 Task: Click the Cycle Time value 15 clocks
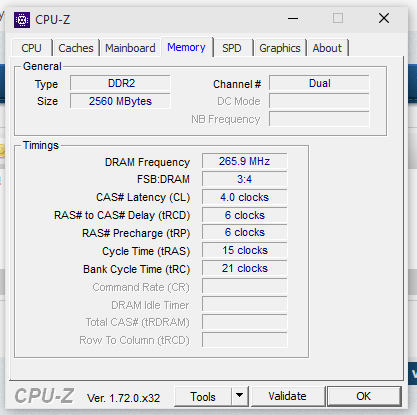point(244,250)
